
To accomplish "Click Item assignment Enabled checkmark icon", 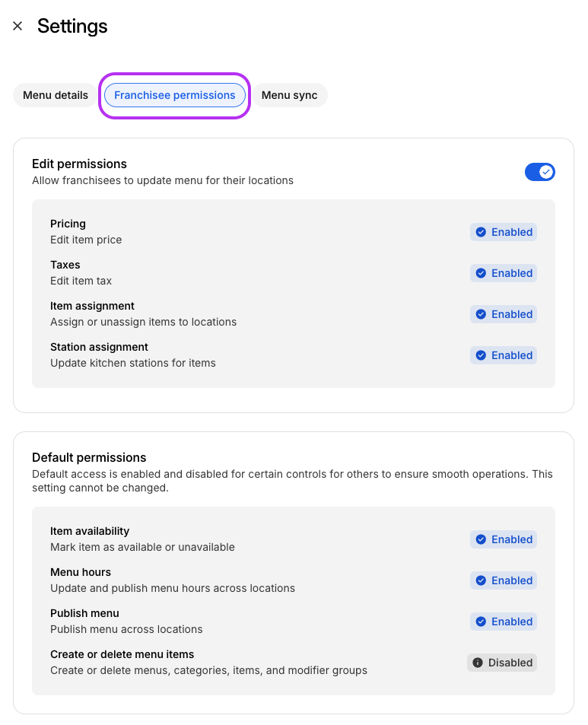I will [x=481, y=314].
